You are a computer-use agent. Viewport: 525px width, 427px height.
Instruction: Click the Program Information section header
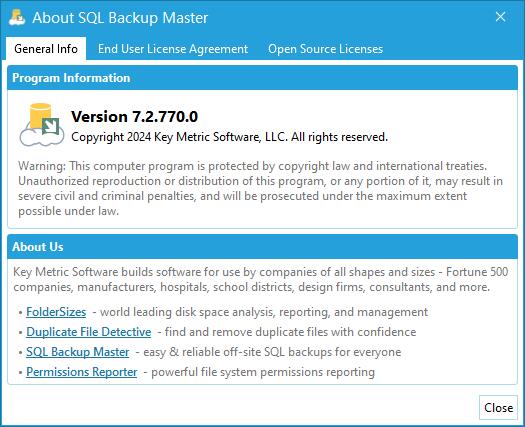click(262, 78)
